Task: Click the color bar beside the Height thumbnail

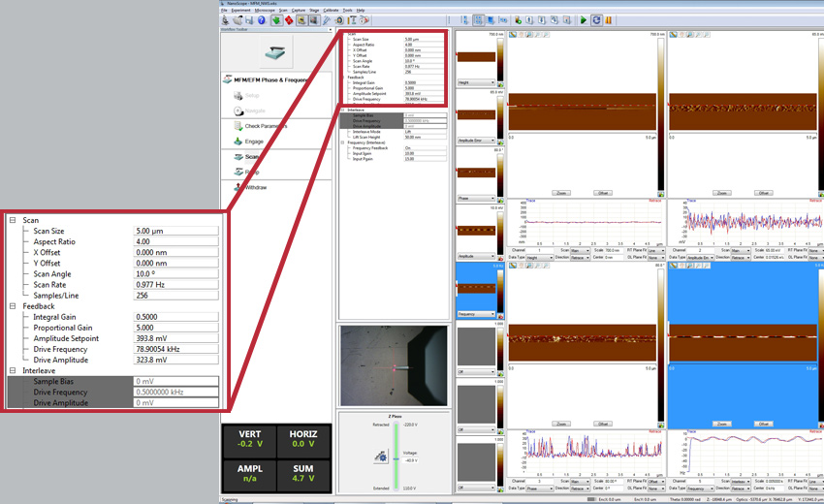Action: coord(500,58)
